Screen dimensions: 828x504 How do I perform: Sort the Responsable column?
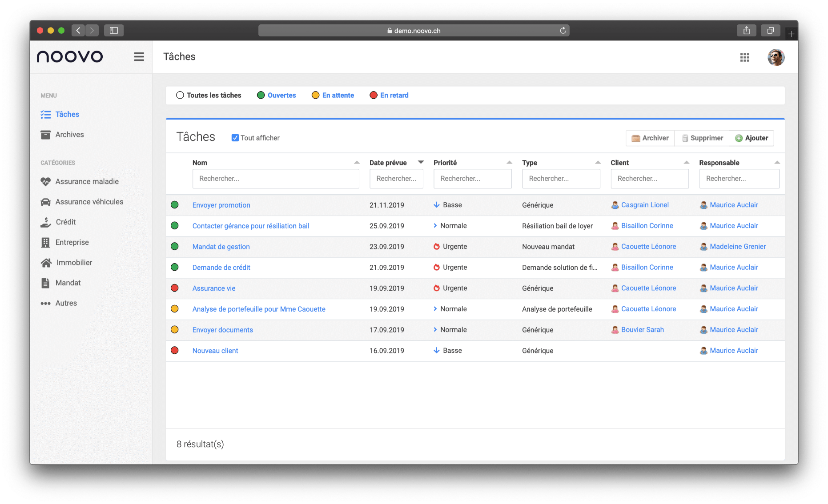click(777, 163)
